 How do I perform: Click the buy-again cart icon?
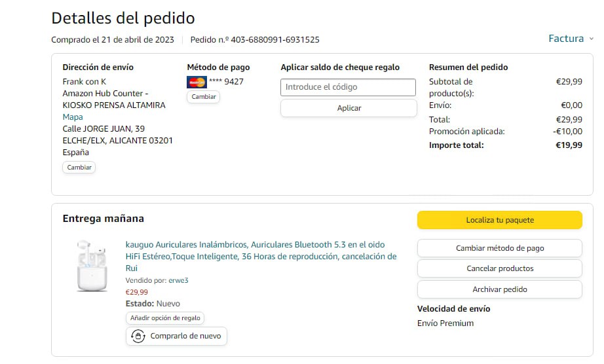click(138, 336)
